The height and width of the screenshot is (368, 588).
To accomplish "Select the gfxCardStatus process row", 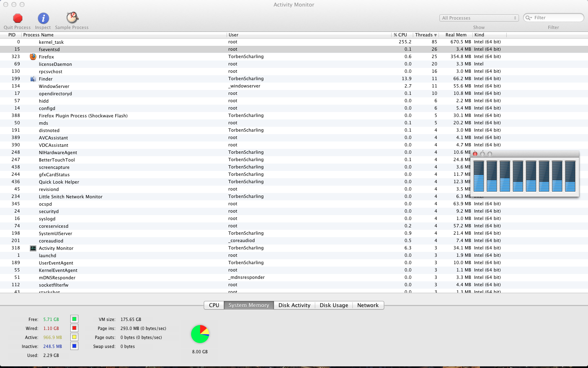I will point(294,174).
